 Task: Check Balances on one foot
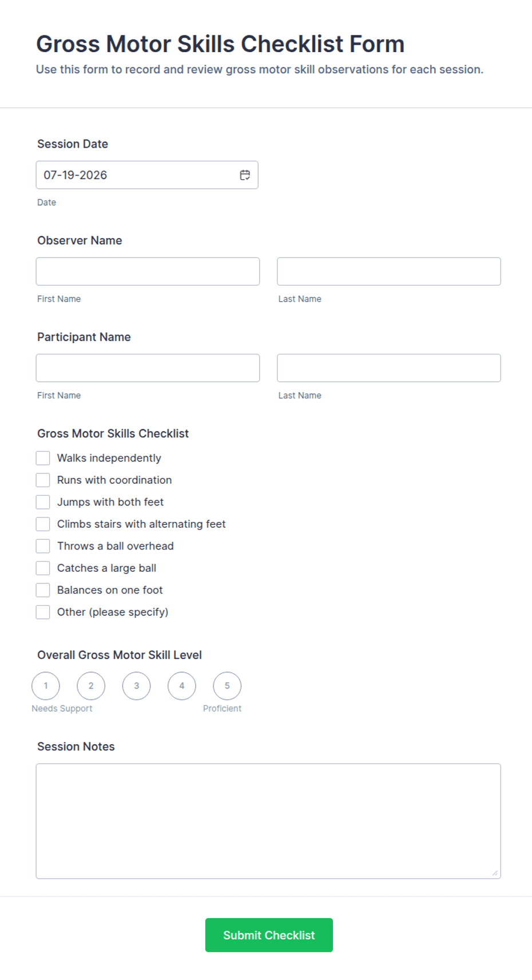pyautogui.click(x=43, y=590)
